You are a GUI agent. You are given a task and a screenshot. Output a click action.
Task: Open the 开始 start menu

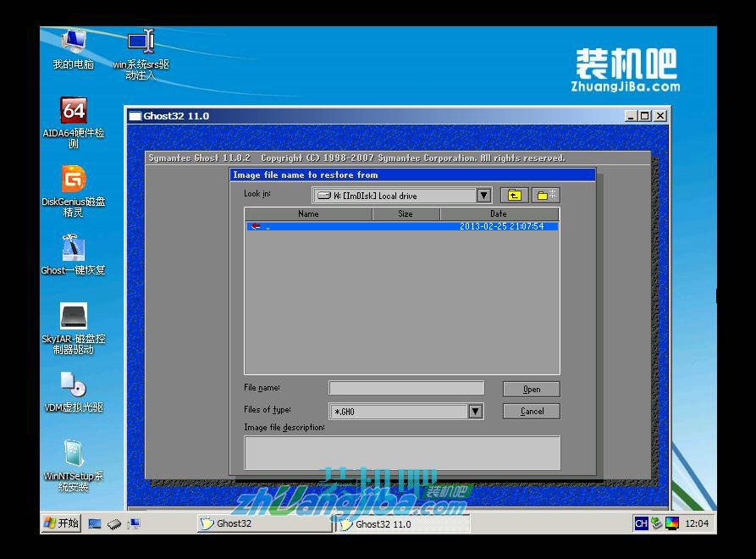[59, 523]
